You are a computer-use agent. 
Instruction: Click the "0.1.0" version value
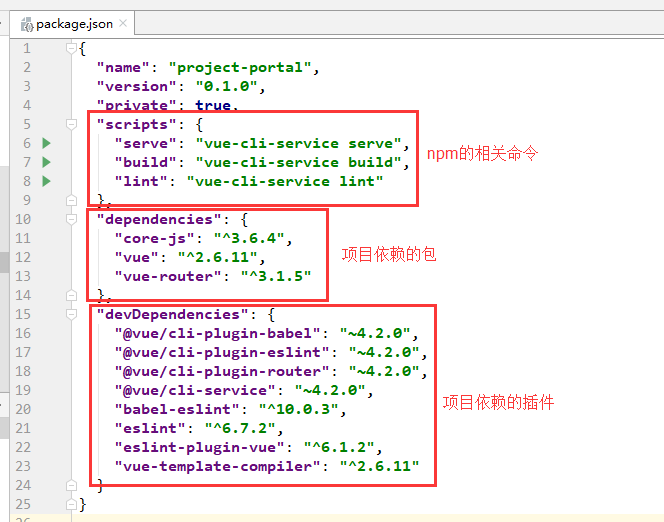227,86
